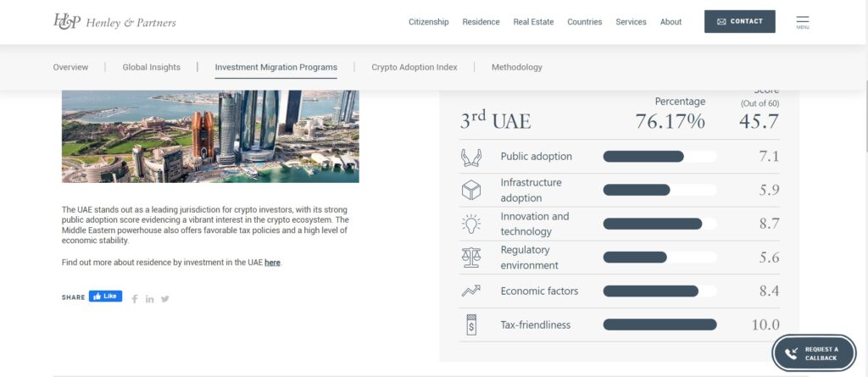Share via LinkedIn icon
The image size is (868, 377).
point(150,298)
